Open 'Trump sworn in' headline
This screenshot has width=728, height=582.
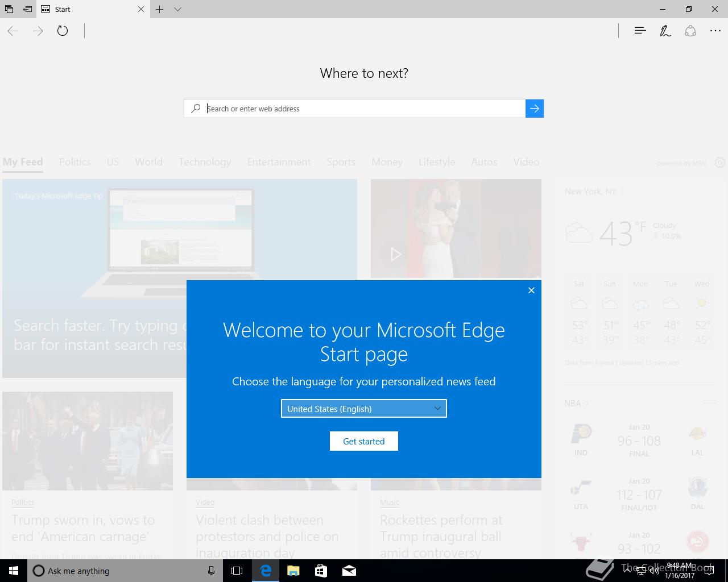tap(83, 529)
